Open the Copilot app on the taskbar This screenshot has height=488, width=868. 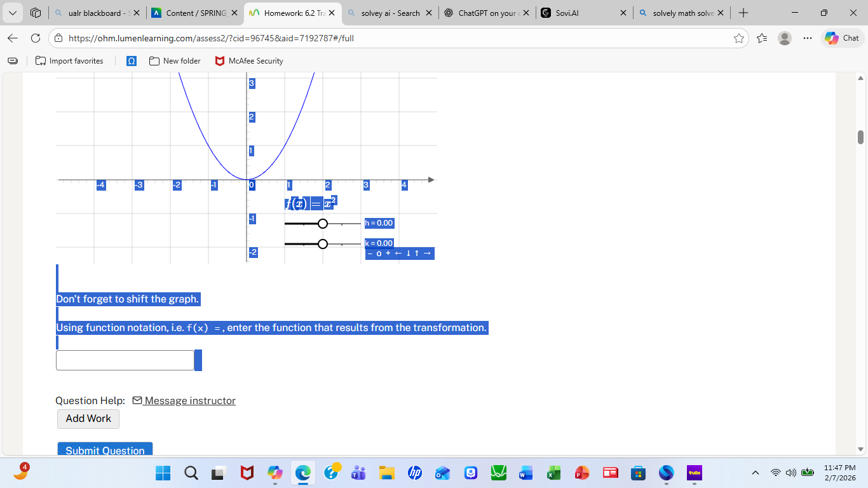click(x=275, y=473)
